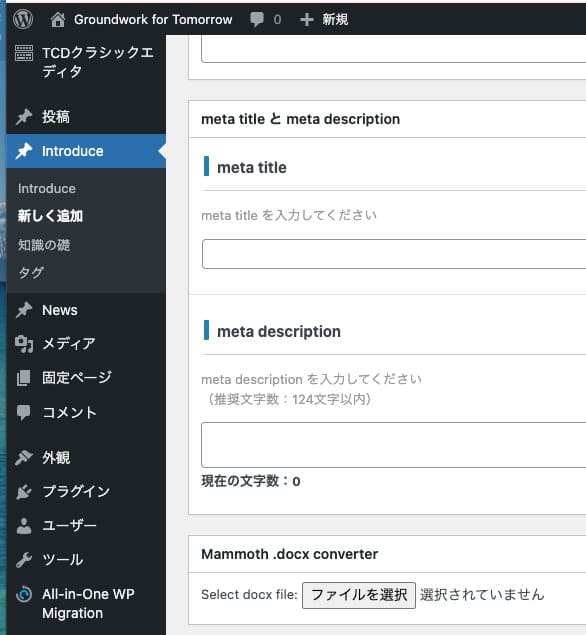
Task: Click the ユーザー person icon
Action: (24, 526)
